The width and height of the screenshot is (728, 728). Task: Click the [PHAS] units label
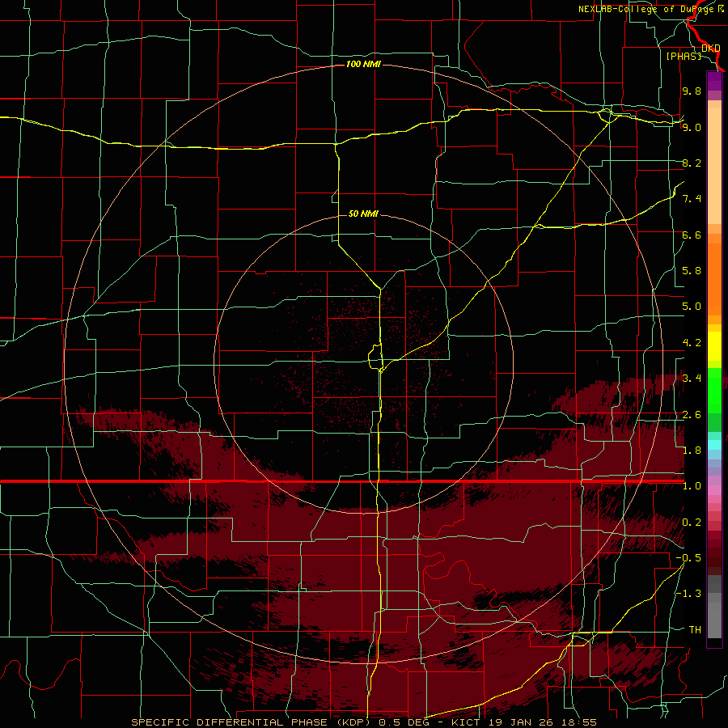pyautogui.click(x=684, y=56)
